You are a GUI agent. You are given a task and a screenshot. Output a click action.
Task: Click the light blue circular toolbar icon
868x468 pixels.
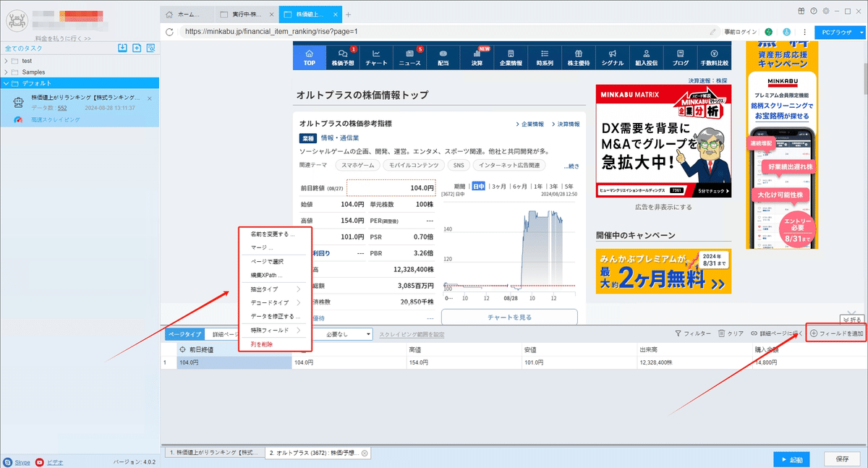pos(786,32)
